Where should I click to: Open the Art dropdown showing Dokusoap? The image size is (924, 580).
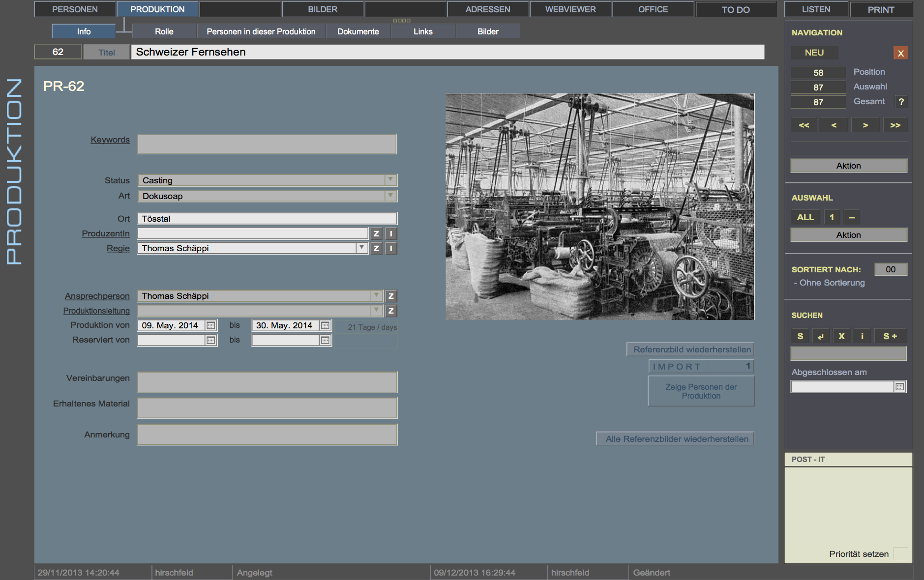(390, 196)
